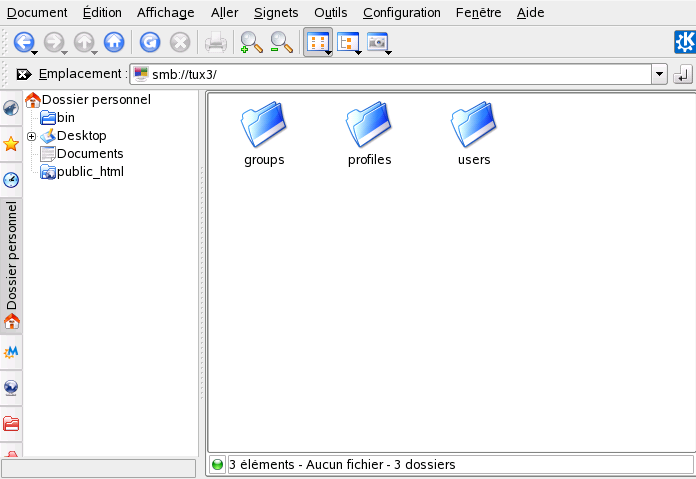Open the Document menu
The width and height of the screenshot is (696, 479).
[37, 12]
